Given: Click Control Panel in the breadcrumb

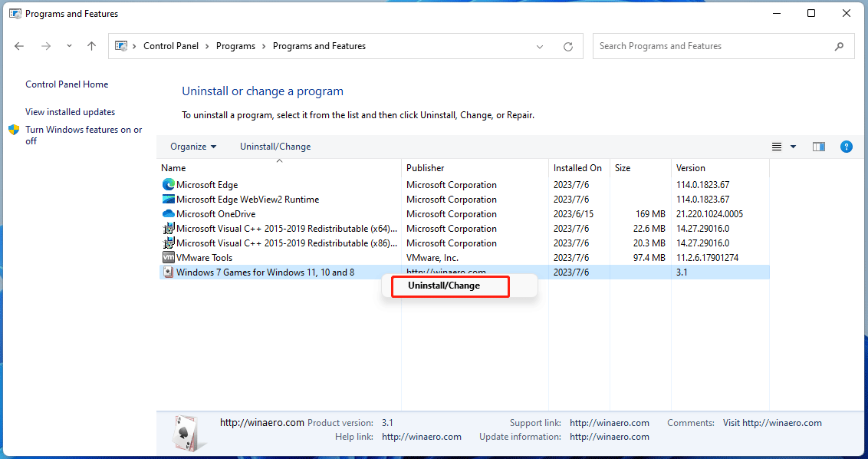Looking at the screenshot, I should pyautogui.click(x=171, y=46).
